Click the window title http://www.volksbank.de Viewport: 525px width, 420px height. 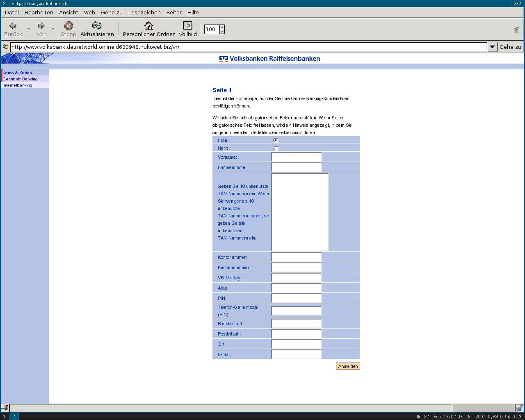(40, 3)
